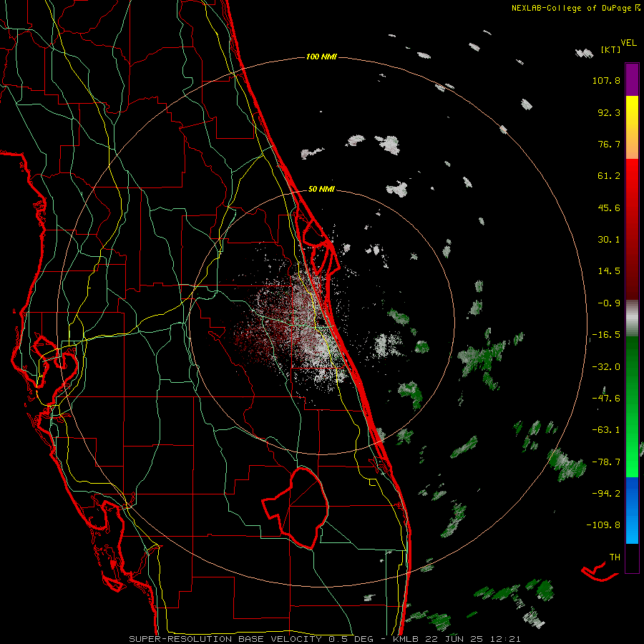Screen dimensions: 644x644
Task: Click the -63.1 velocity legend value
Action: (x=606, y=430)
